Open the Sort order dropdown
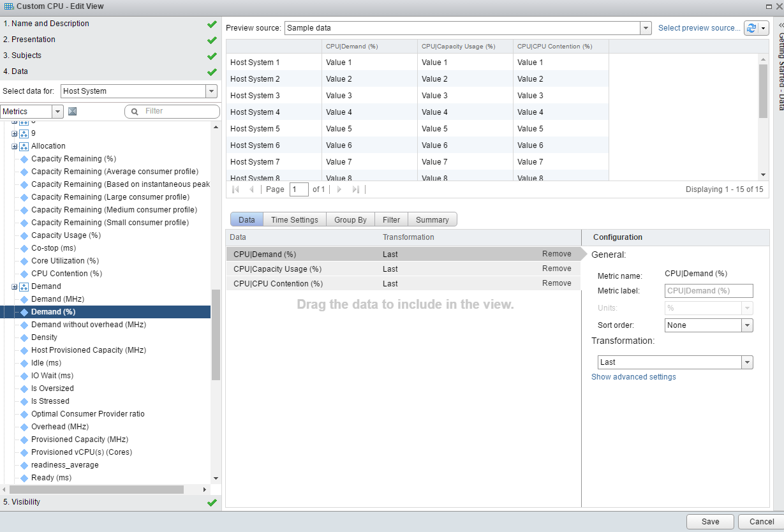The image size is (784, 532). [747, 325]
